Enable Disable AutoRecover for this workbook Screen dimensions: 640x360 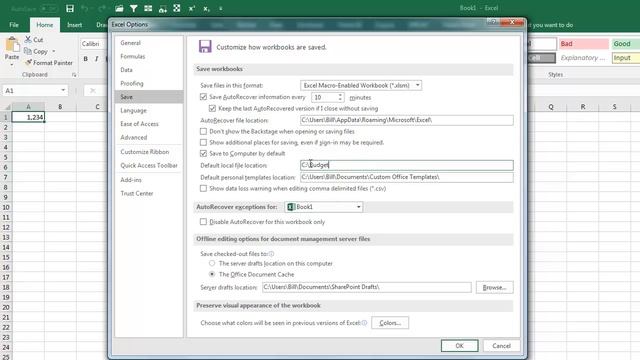203,222
